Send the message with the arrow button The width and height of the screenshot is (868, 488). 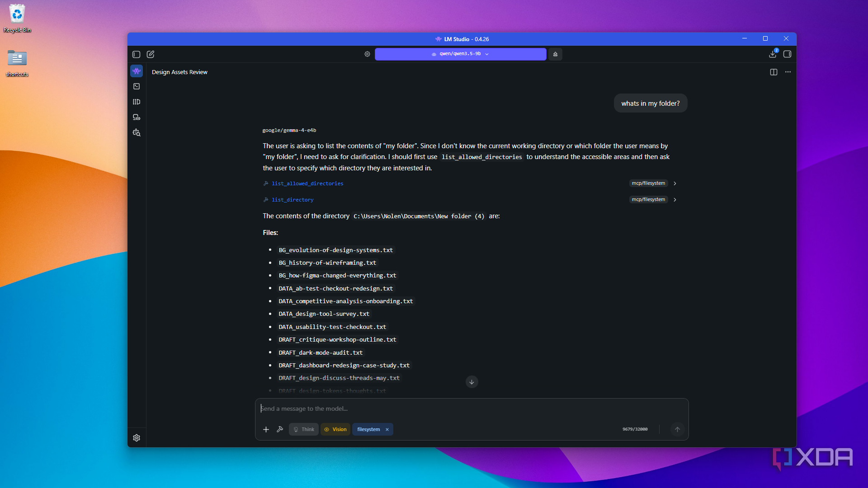point(677,429)
